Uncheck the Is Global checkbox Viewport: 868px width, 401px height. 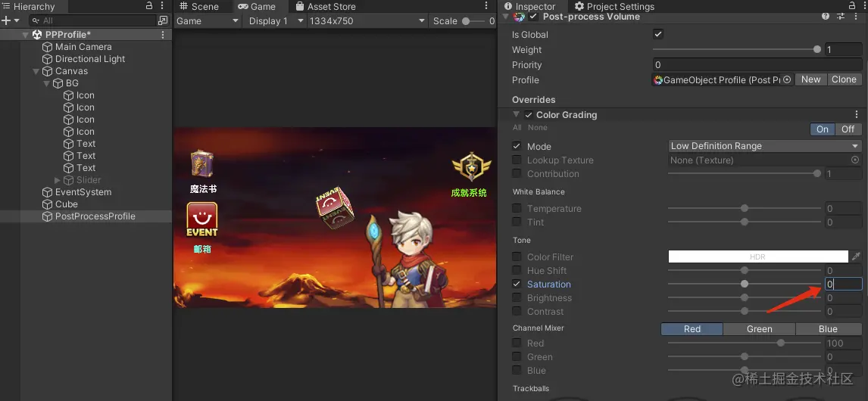click(658, 34)
